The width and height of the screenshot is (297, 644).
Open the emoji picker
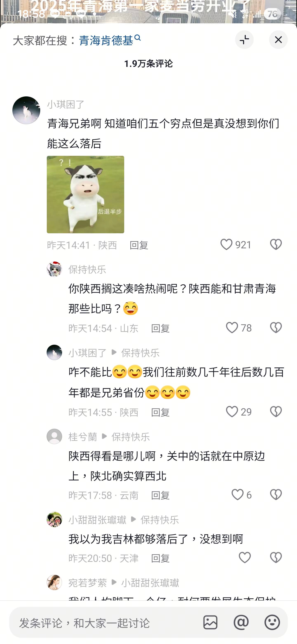click(272, 623)
